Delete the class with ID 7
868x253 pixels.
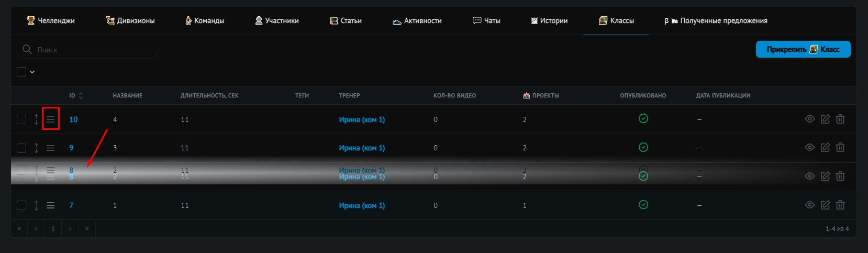[840, 205]
